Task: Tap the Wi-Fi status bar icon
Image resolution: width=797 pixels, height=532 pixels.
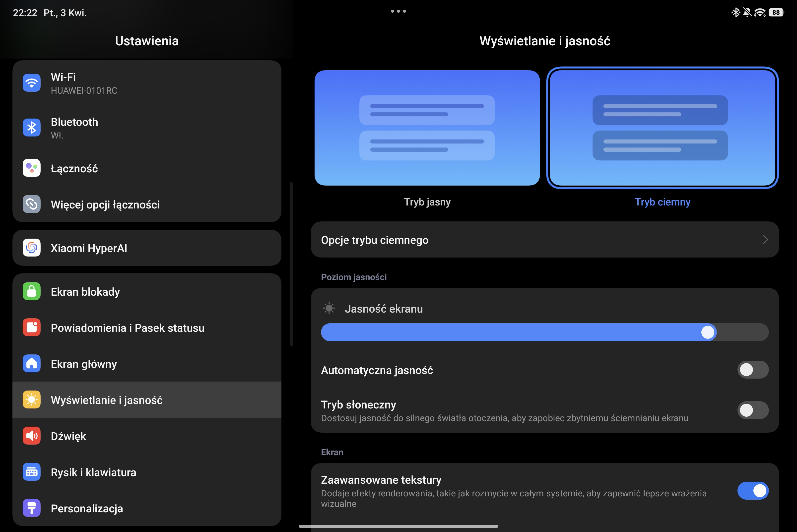Action: (760, 12)
